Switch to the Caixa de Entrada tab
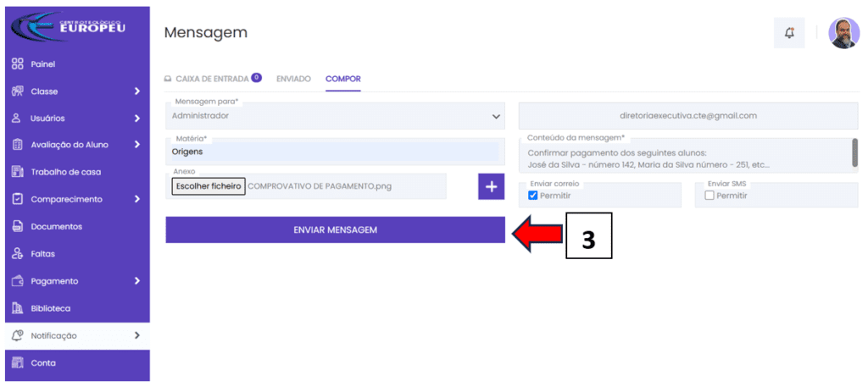The height and width of the screenshot is (387, 868). point(212,79)
